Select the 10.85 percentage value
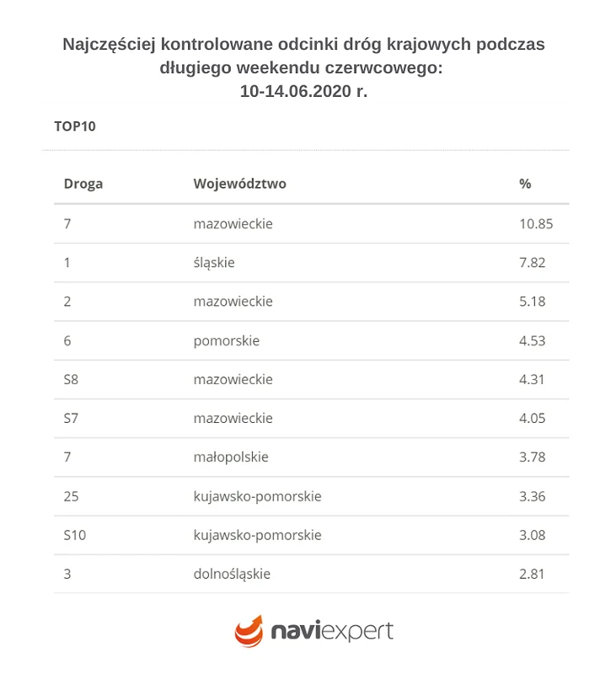 coord(536,224)
